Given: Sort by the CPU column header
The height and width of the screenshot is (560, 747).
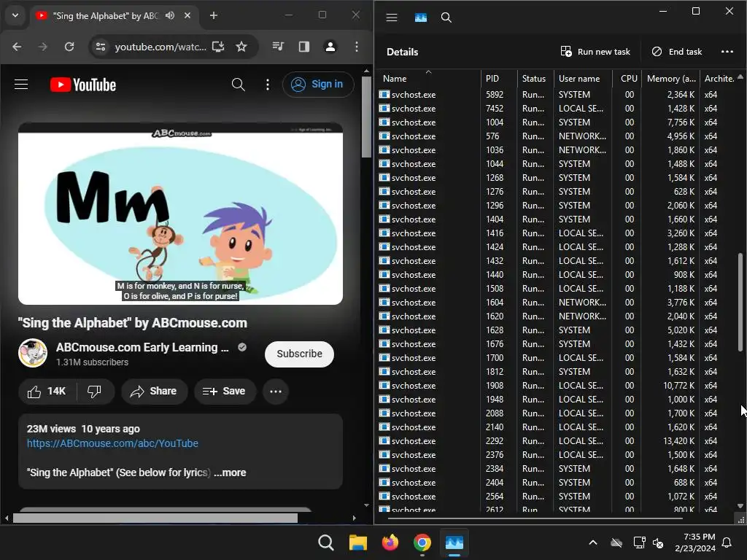Looking at the screenshot, I should (627, 79).
